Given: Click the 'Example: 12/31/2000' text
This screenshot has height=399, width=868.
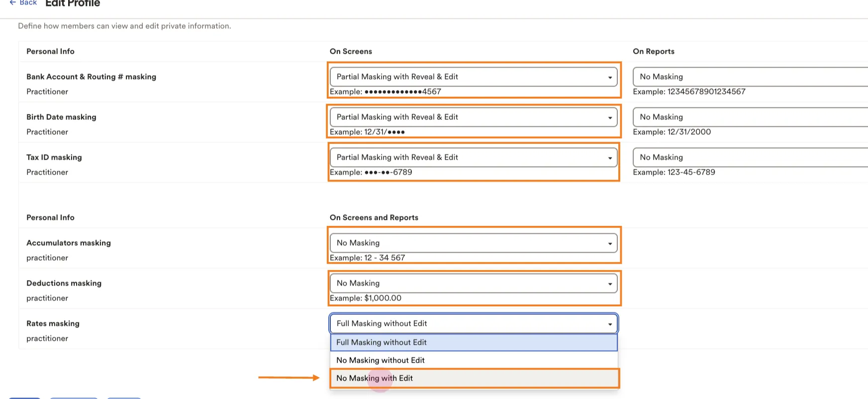Looking at the screenshot, I should pos(672,132).
